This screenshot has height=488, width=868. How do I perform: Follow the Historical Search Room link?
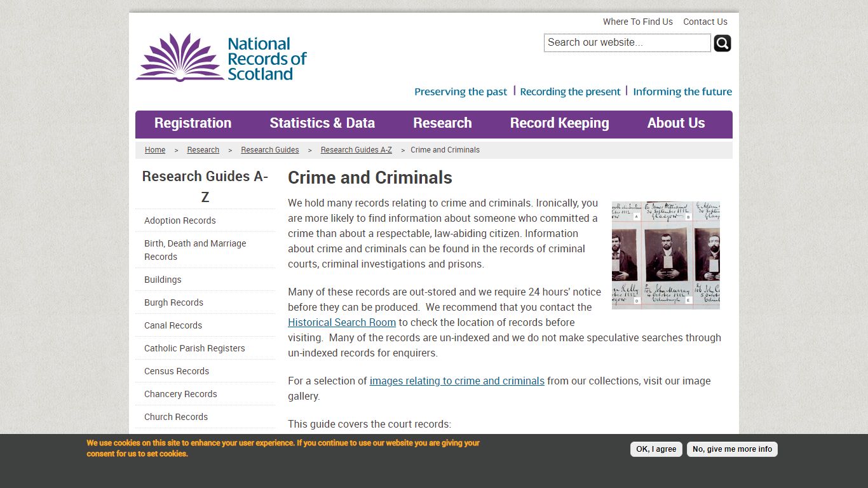342,322
